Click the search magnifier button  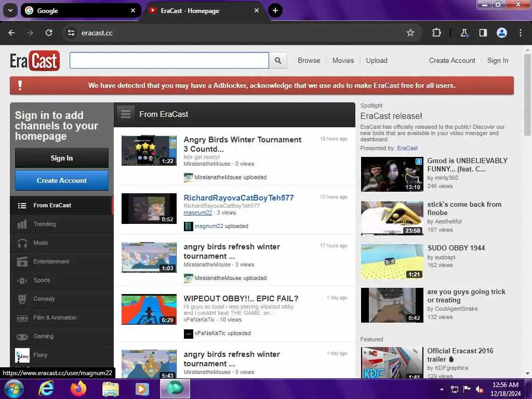point(278,60)
